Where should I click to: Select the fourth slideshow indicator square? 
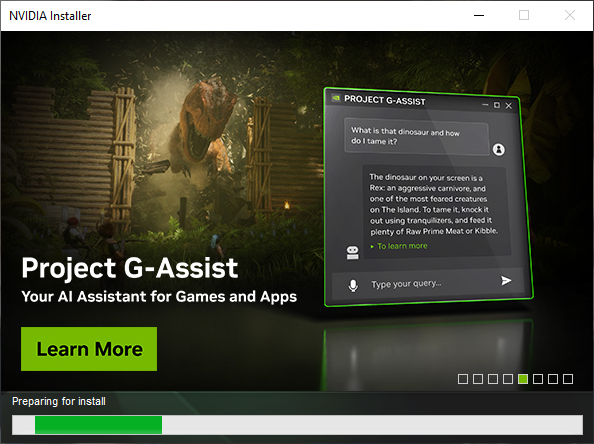point(508,379)
